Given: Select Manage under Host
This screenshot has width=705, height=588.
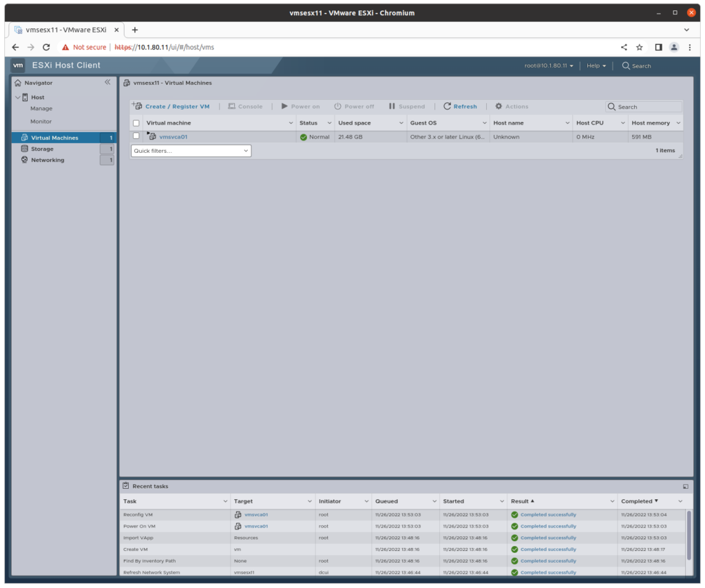Looking at the screenshot, I should pyautogui.click(x=41, y=108).
